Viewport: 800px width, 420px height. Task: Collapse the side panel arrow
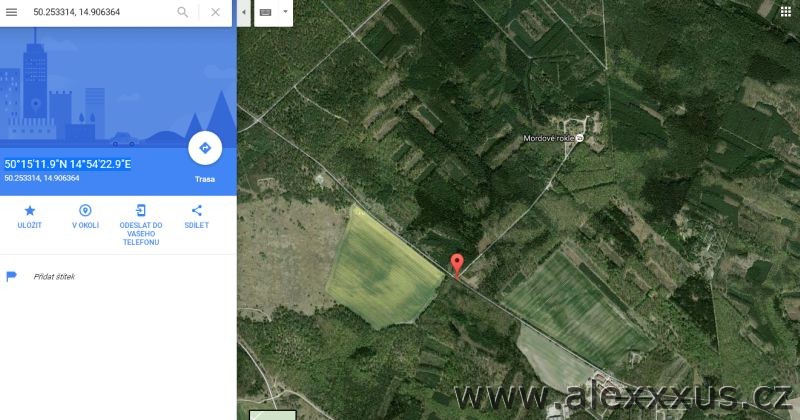point(244,12)
